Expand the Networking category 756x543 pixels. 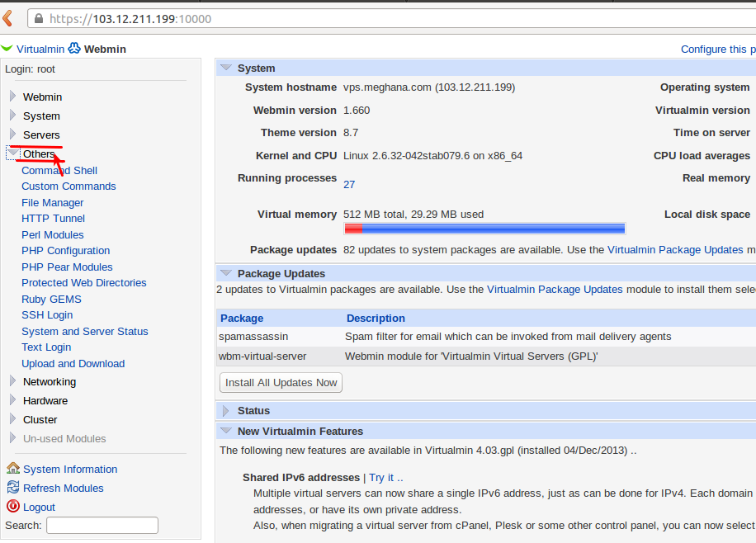point(13,381)
